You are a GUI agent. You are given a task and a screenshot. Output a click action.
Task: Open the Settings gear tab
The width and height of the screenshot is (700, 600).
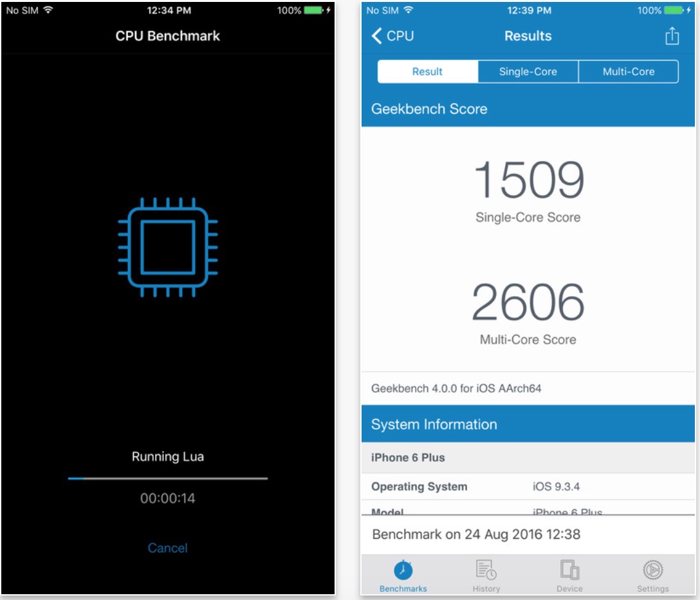click(653, 576)
